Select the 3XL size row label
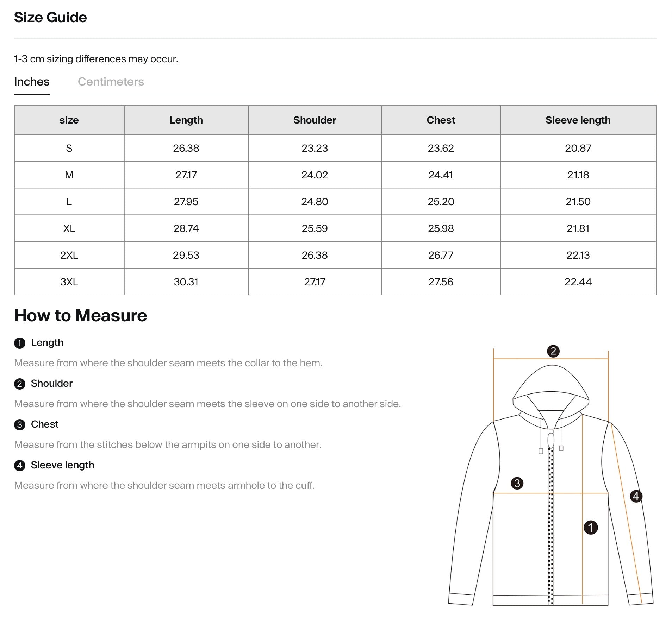 point(69,282)
